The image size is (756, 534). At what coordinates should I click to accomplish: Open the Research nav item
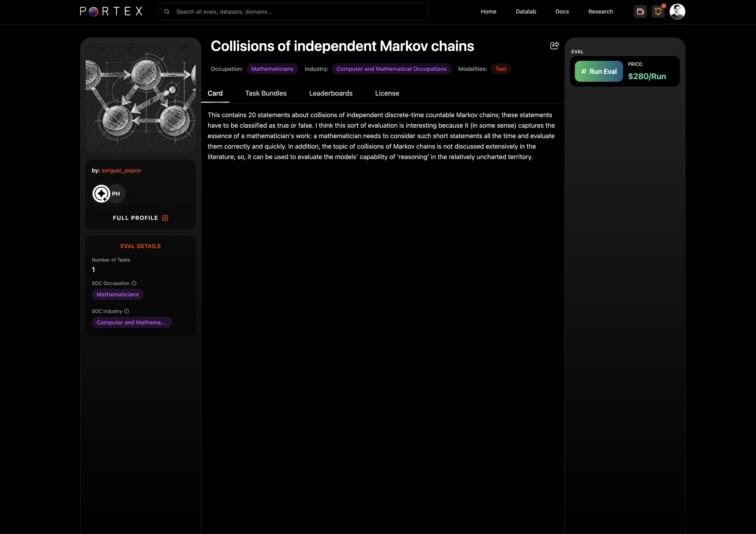coord(600,11)
